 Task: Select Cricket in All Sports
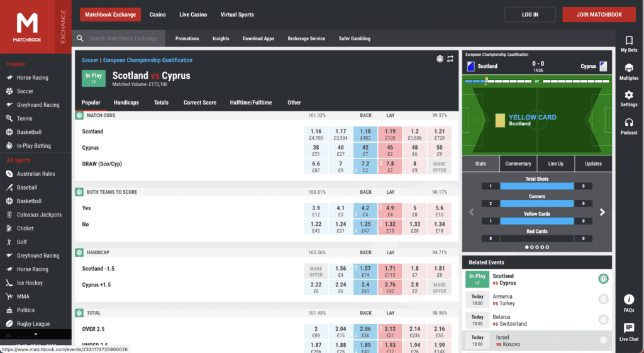(x=25, y=228)
